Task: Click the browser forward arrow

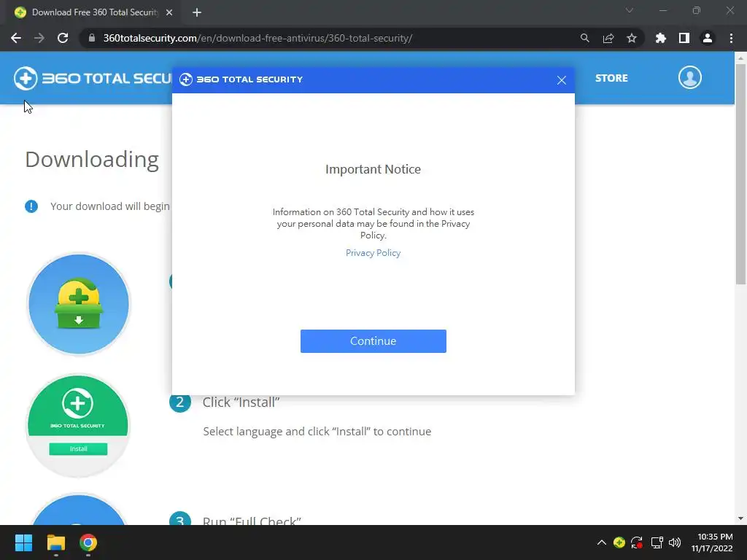Action: pyautogui.click(x=39, y=38)
